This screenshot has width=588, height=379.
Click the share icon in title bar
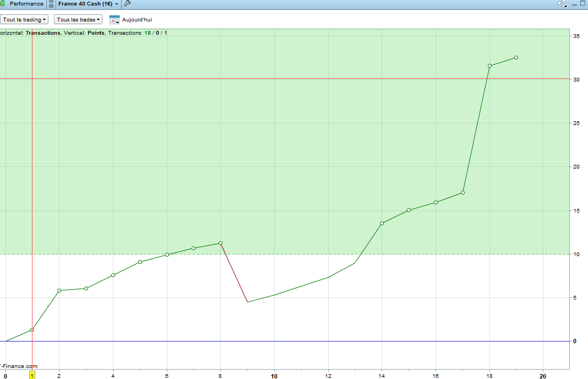[562, 4]
